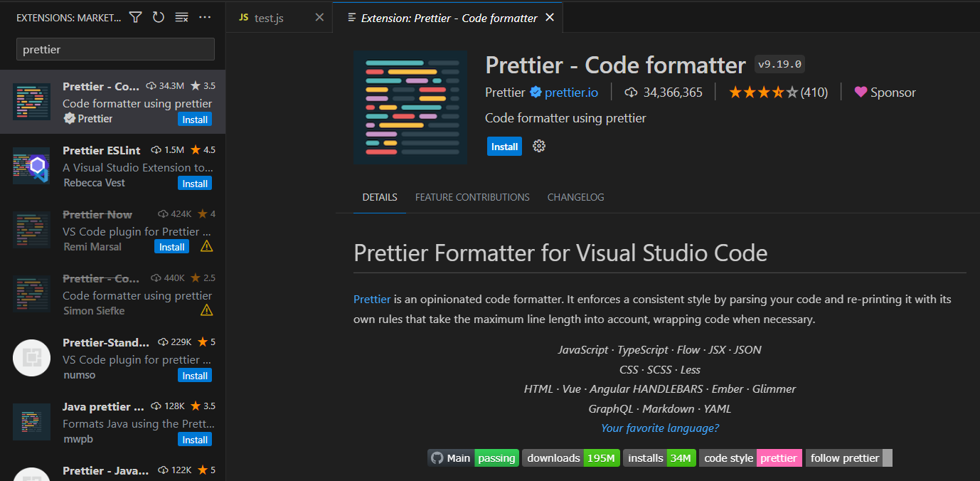Screen dimensions: 980x481
Task: Click the Sponsor heart link
Action: tap(885, 92)
